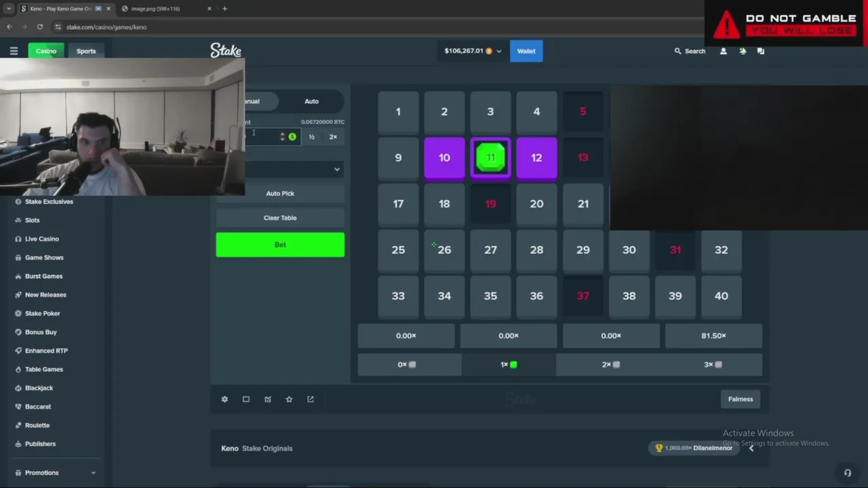Screen dimensions: 868x488
Task: Open Roulette in sidebar
Action: (37, 425)
